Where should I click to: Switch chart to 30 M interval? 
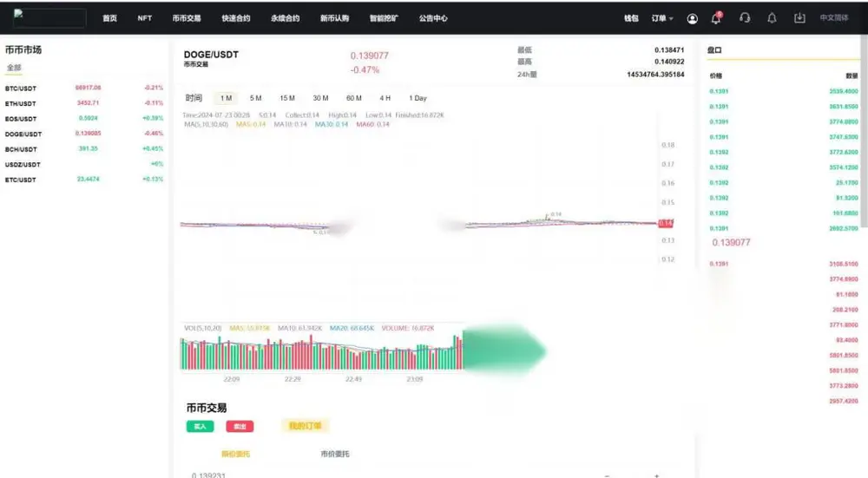320,98
